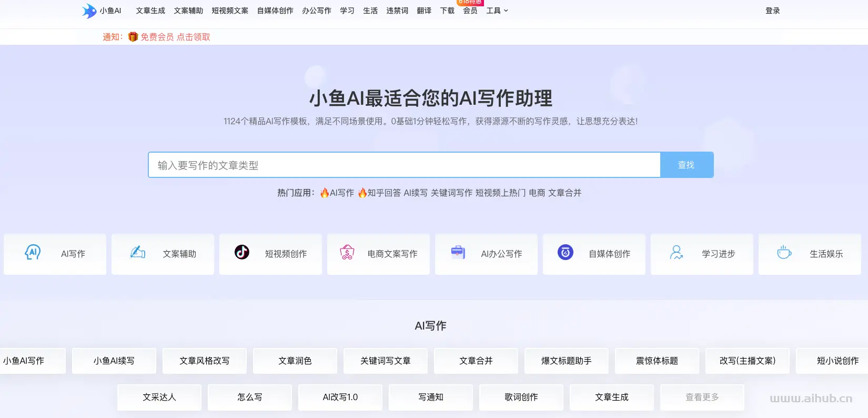Click the 文章生成 template button

(612, 397)
